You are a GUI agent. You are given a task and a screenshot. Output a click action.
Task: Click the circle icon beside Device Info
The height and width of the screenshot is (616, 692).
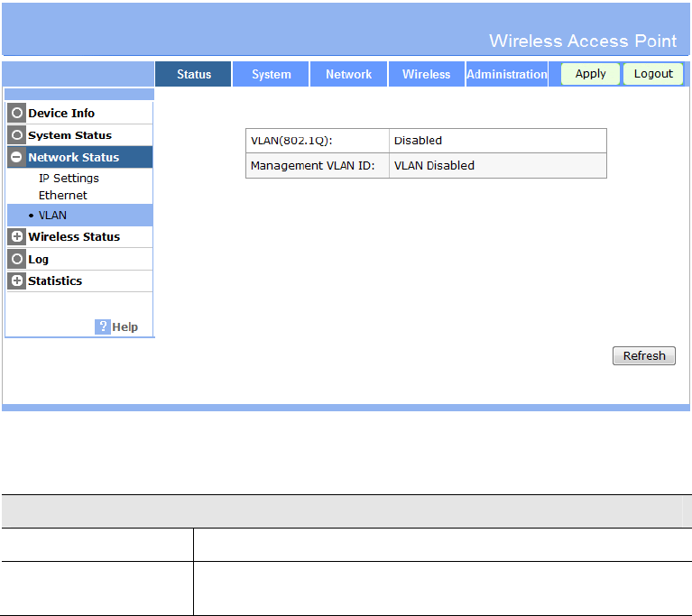(x=17, y=113)
